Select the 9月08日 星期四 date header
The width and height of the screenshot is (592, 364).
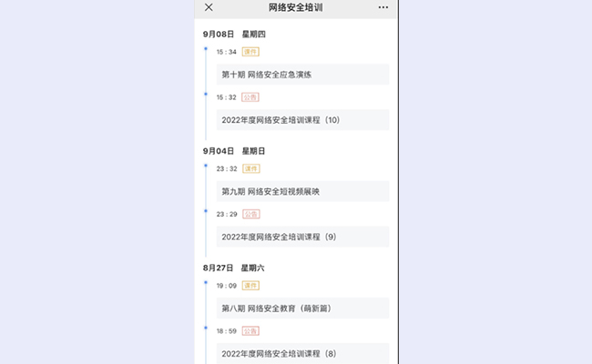pyautogui.click(x=234, y=35)
